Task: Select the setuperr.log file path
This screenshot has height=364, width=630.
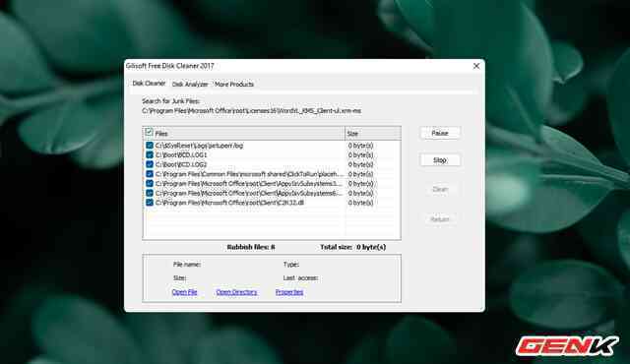Action: [x=199, y=146]
